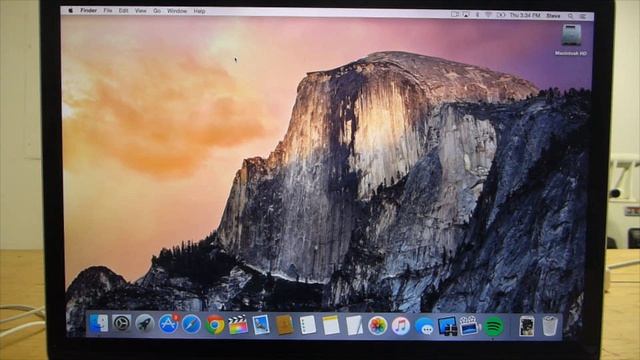Open Messages speech bubble icon
Image resolution: width=640 pixels, height=360 pixels.
click(x=424, y=327)
